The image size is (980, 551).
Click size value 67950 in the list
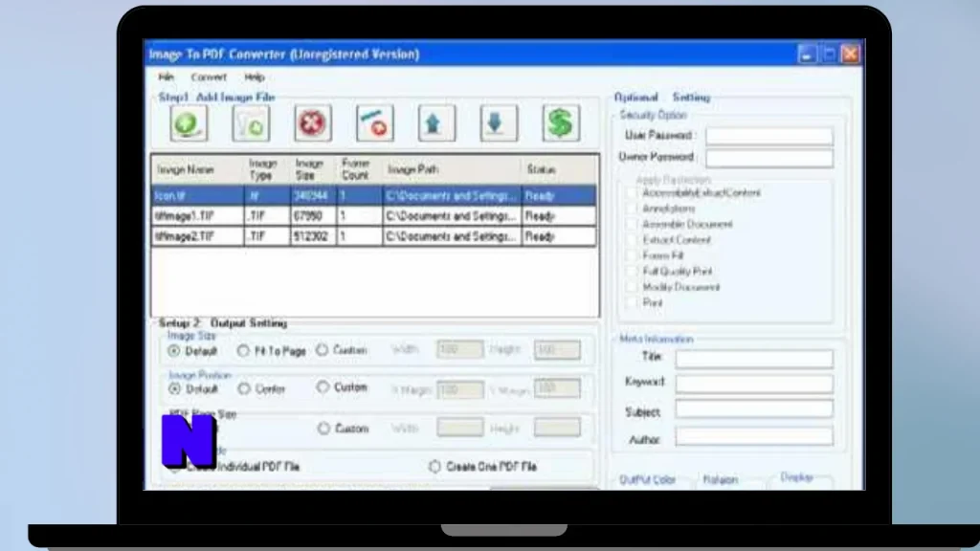[x=308, y=216]
